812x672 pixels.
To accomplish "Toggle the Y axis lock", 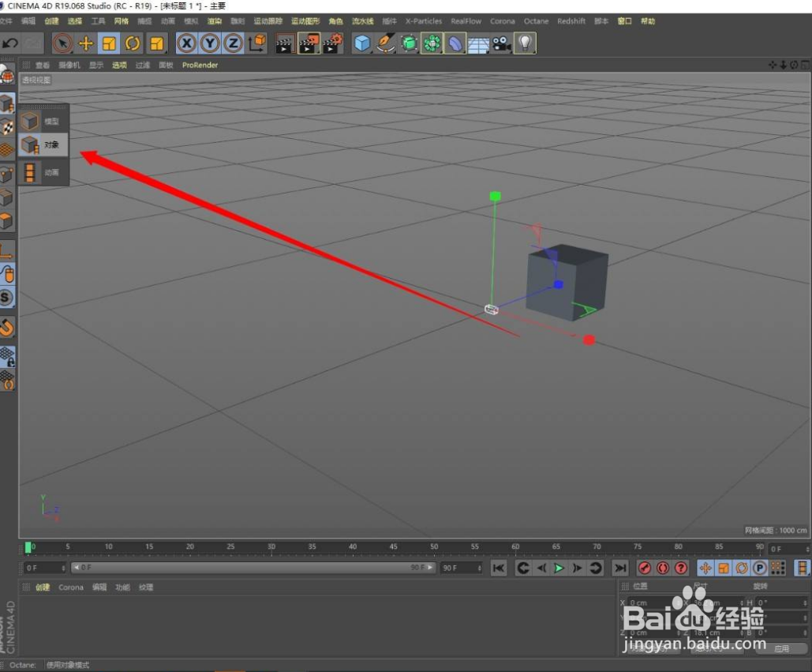I will (210, 43).
